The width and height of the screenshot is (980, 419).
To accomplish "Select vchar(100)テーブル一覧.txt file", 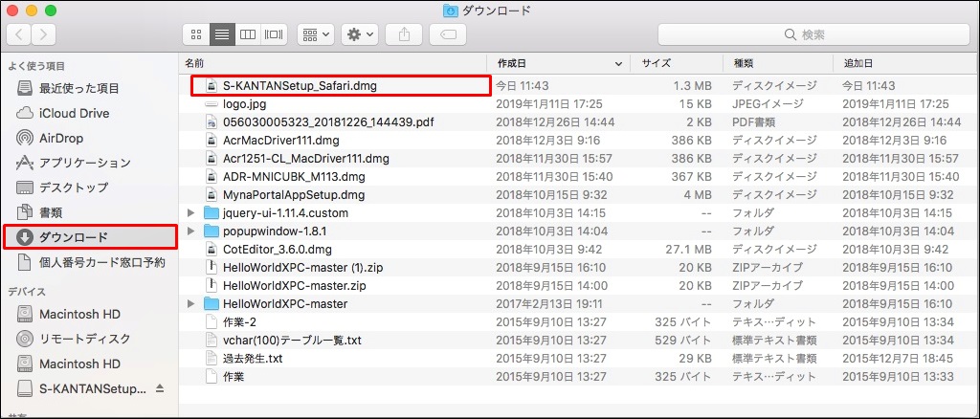I will point(293,341).
